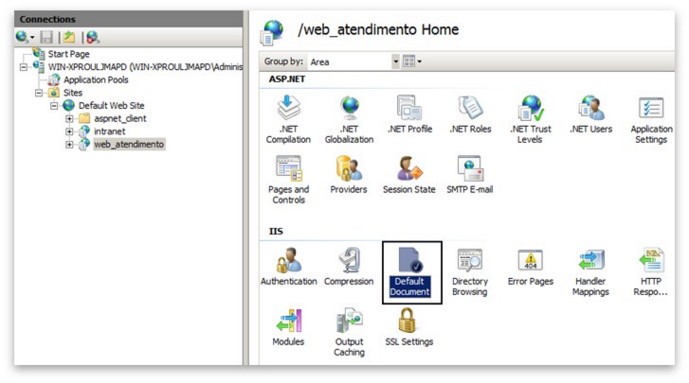This screenshot has width=689, height=383.
Task: Open the SSL Settings feature
Action: (409, 327)
